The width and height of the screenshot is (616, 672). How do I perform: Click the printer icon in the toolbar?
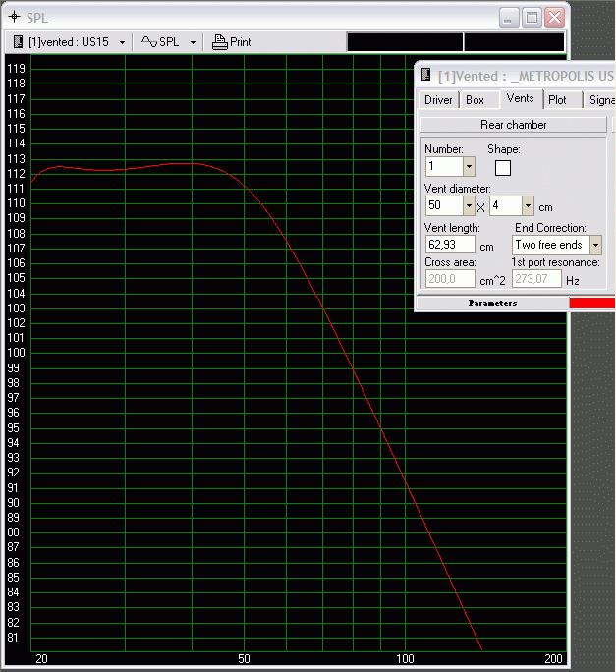[x=220, y=42]
